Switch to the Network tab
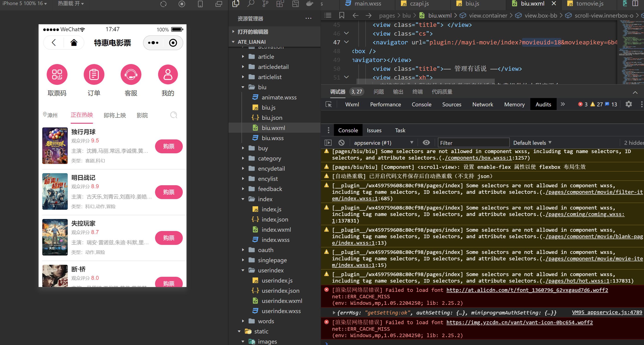This screenshot has width=644, height=345. pyautogui.click(x=482, y=104)
